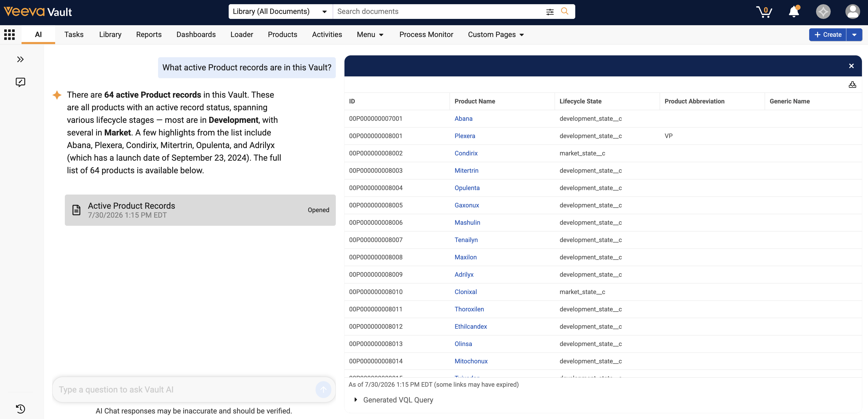This screenshot has width=868, height=419.
Task: Expand the left sidebar with the double chevron
Action: tap(20, 60)
